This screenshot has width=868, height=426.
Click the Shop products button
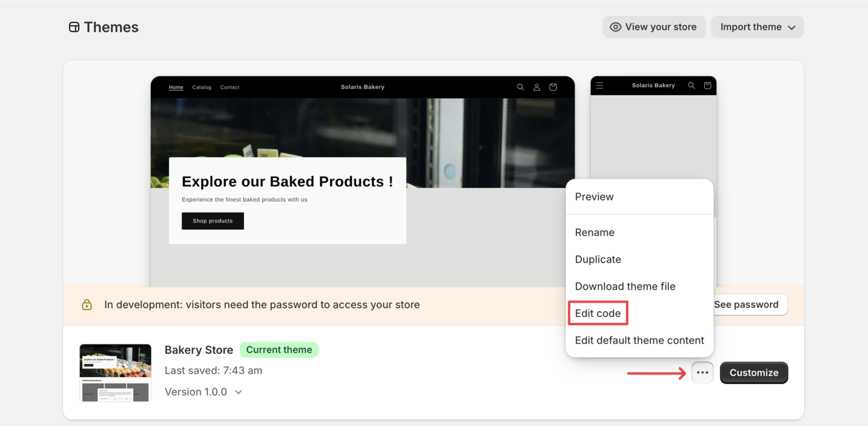click(213, 221)
